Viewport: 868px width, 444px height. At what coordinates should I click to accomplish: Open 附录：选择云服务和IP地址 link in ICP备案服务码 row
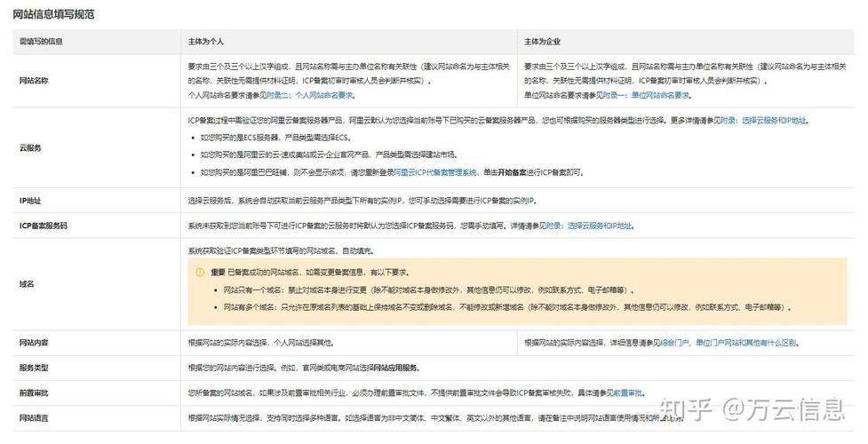click(588, 226)
